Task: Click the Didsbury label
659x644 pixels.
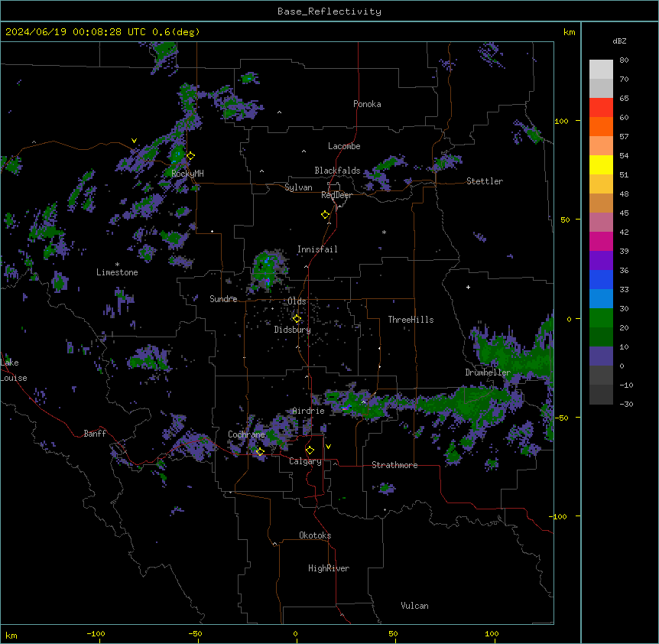Action: coord(293,330)
